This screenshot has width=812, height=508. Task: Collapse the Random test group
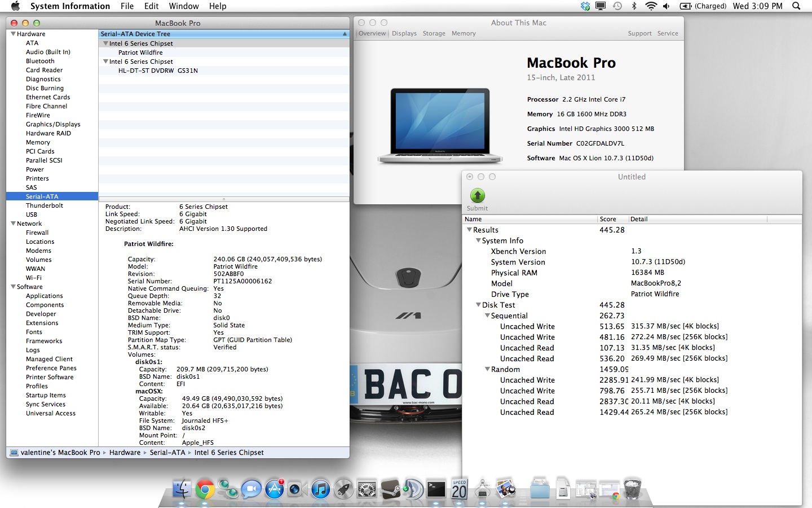(x=487, y=369)
